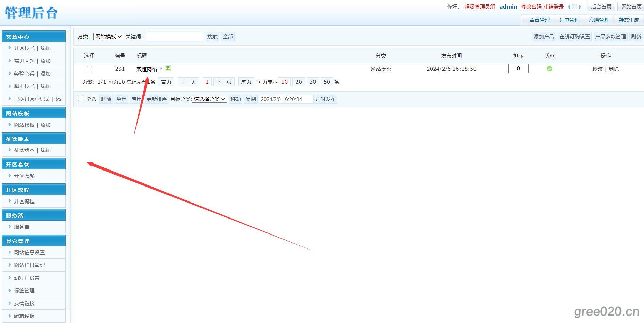The width and height of the screenshot is (644, 323).
Task: Click the 添加产品 button
Action: point(544,36)
